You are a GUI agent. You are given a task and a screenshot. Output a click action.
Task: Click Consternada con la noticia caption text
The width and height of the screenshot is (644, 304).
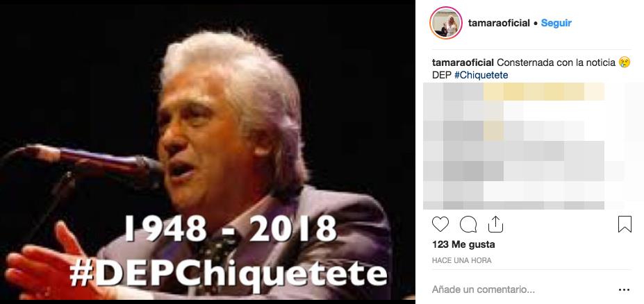click(556, 62)
